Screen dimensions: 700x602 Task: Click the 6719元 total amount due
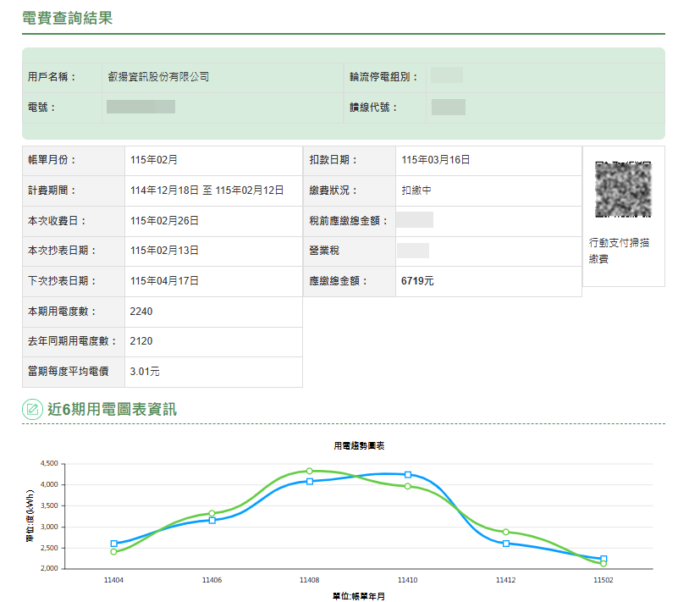[x=417, y=281]
